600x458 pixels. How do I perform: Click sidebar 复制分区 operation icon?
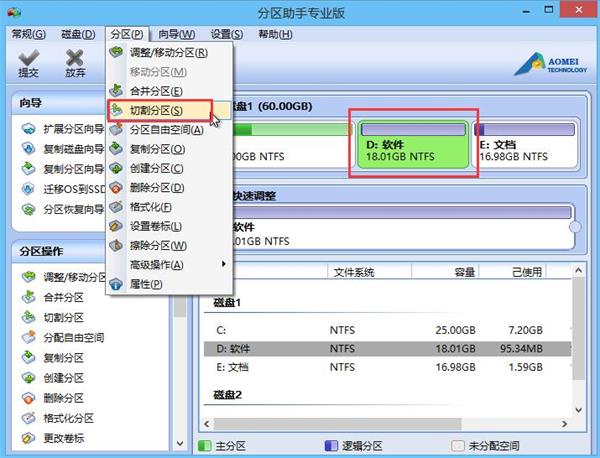[x=29, y=357]
